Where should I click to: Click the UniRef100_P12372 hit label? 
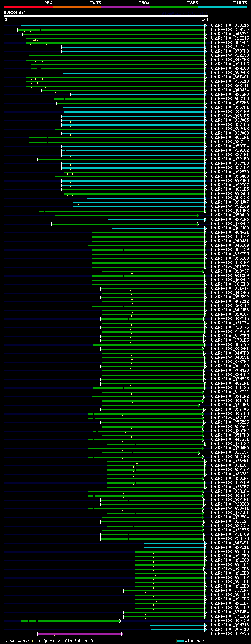coord(230,47)
